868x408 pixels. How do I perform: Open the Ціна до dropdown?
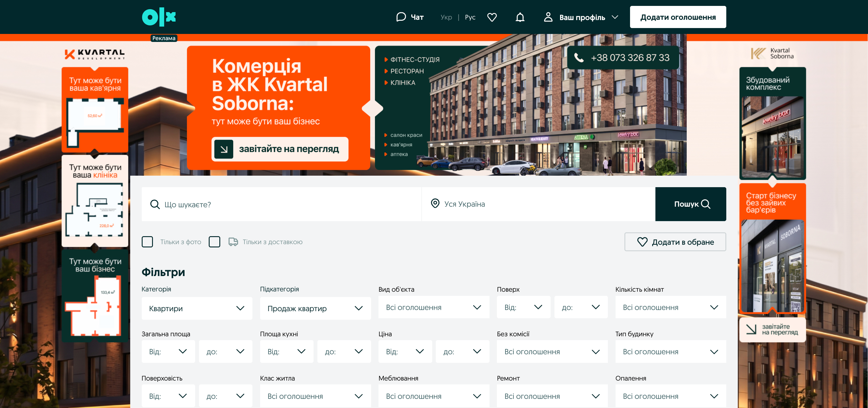click(462, 351)
